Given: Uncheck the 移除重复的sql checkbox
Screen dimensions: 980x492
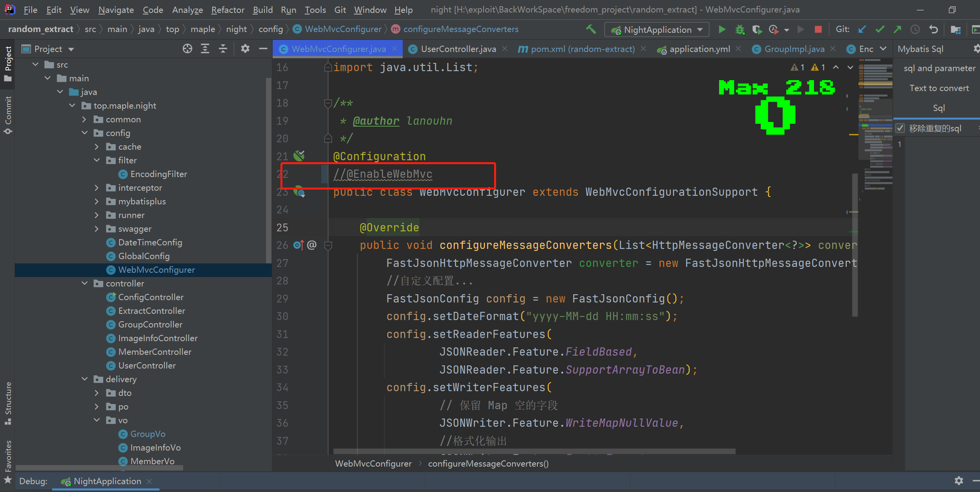Looking at the screenshot, I should [900, 128].
